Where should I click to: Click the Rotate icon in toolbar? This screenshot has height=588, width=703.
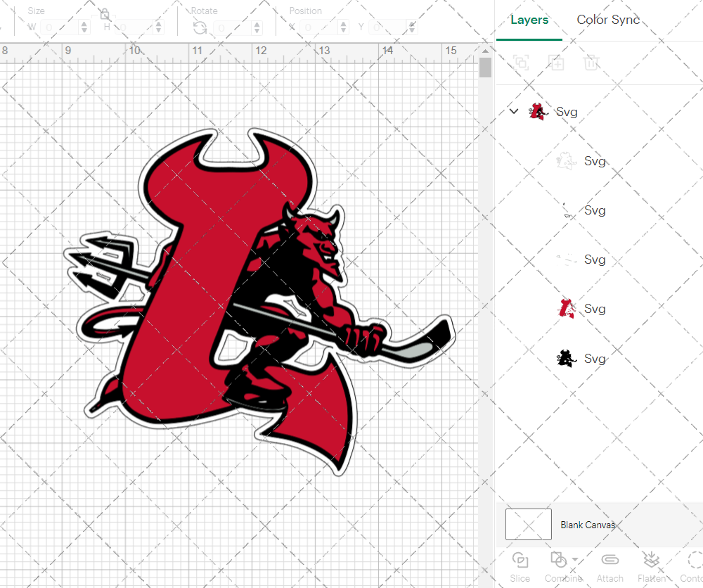tap(200, 28)
